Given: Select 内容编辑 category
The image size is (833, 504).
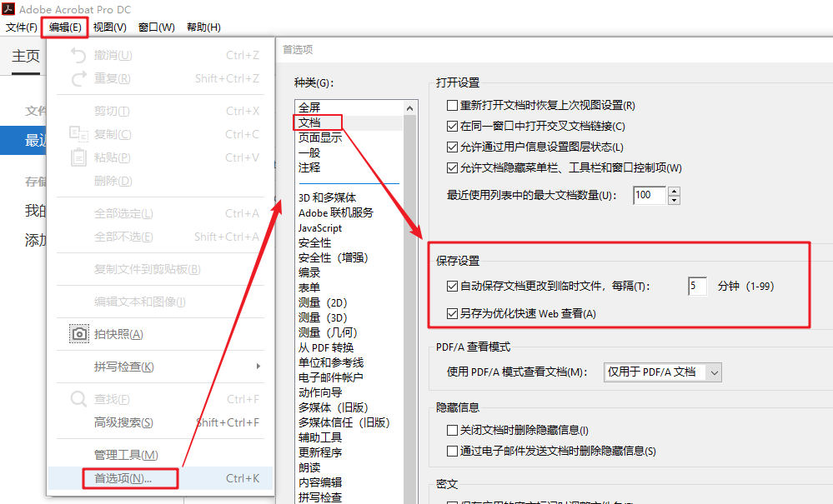Looking at the screenshot, I should (x=320, y=483).
